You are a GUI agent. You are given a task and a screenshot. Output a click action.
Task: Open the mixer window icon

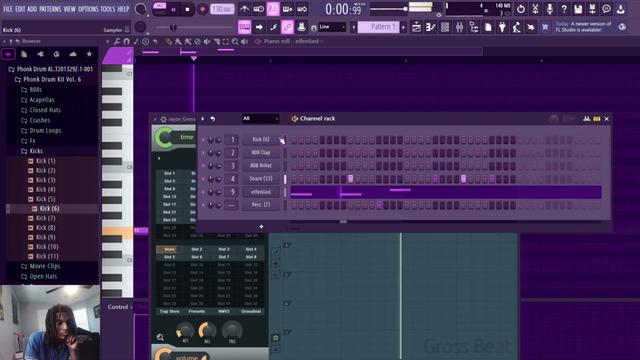click(459, 27)
